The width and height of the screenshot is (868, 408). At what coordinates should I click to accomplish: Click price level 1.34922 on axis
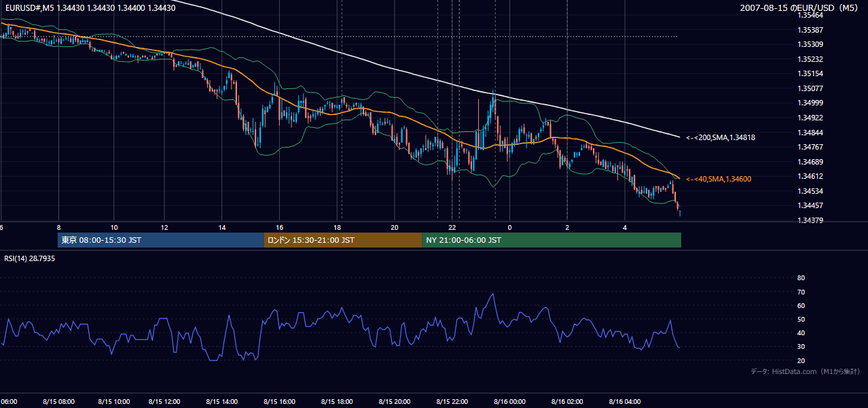tap(810, 118)
